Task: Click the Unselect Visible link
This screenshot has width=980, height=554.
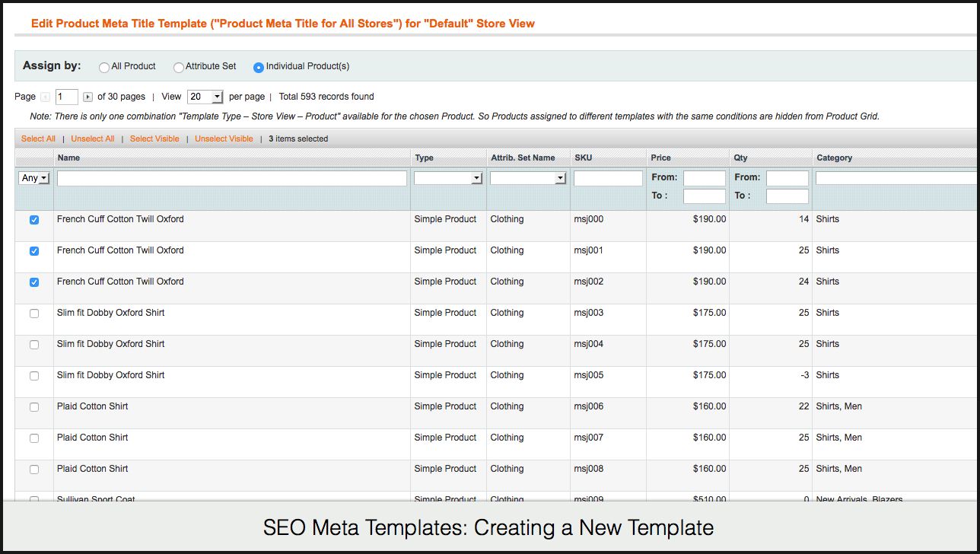Action: (x=224, y=139)
